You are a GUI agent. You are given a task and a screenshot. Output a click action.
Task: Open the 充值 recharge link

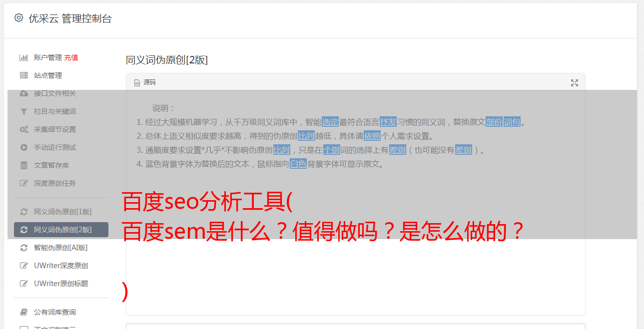(x=71, y=57)
